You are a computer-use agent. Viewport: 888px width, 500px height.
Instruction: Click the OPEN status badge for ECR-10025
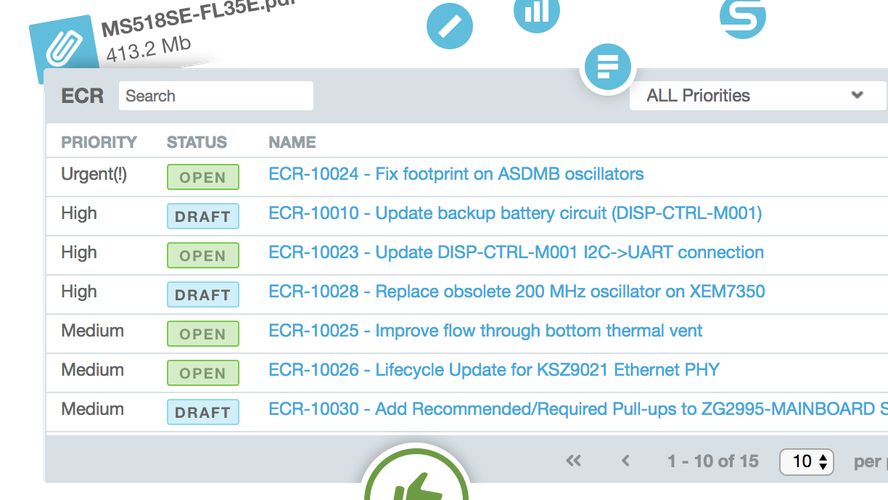pyautogui.click(x=203, y=334)
